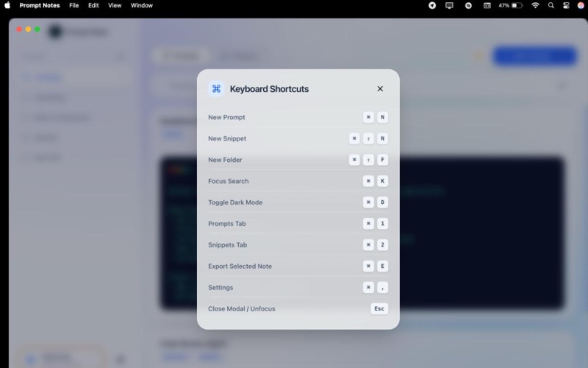
Task: Click the N key badge in New Prompt row
Action: click(382, 117)
